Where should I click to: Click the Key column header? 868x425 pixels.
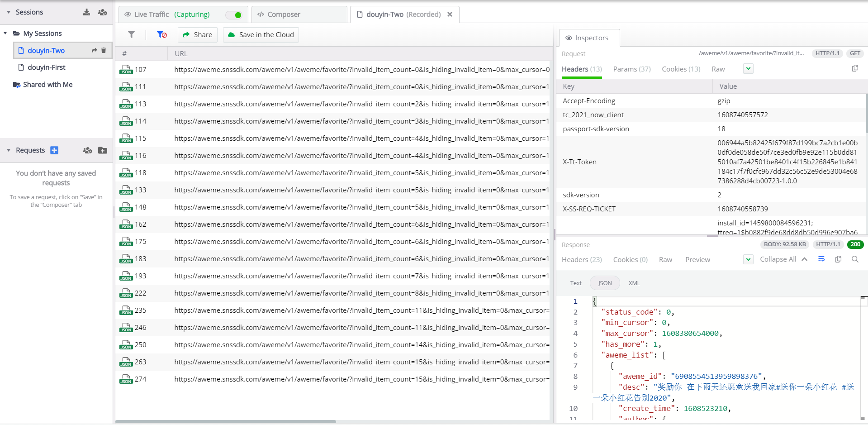click(635, 86)
